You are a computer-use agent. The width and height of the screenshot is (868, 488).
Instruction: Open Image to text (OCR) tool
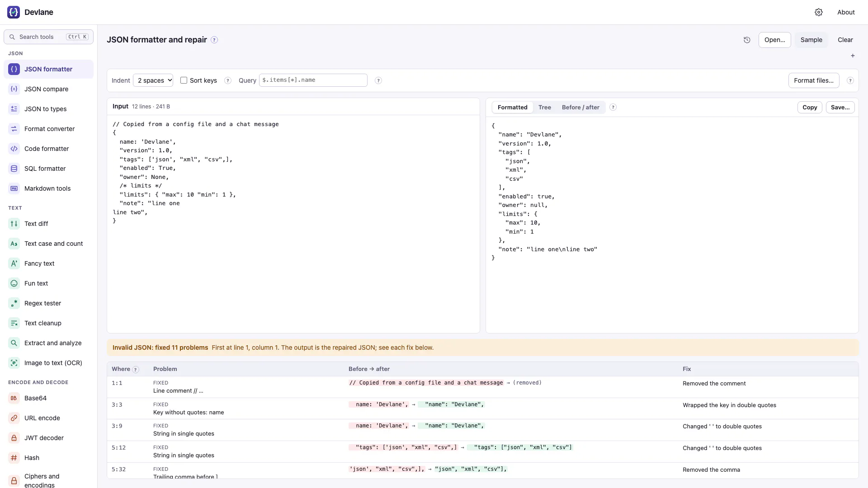(48, 363)
